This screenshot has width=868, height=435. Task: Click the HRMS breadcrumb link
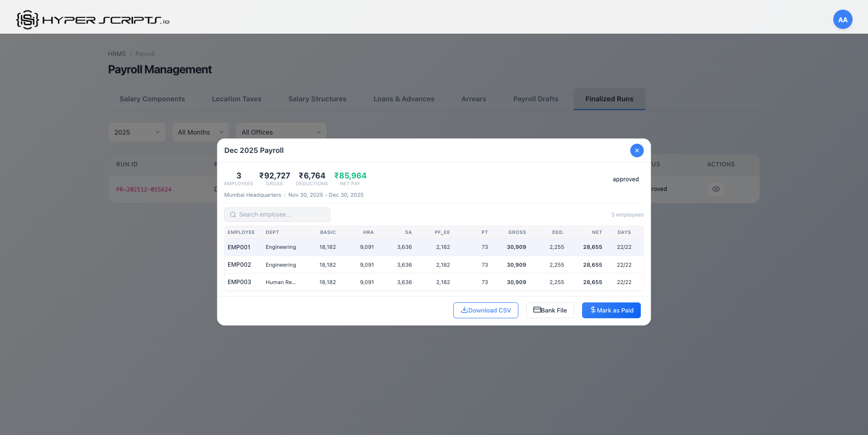117,54
